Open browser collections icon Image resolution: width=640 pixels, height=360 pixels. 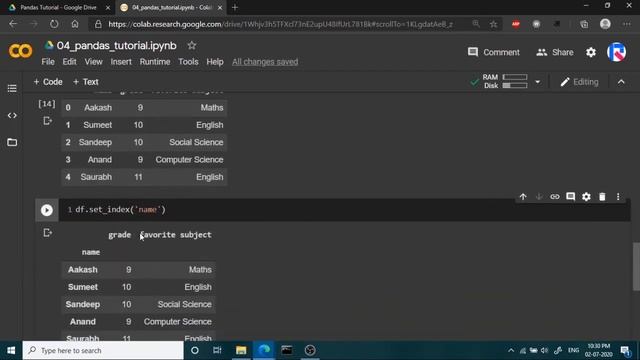(x=584, y=24)
